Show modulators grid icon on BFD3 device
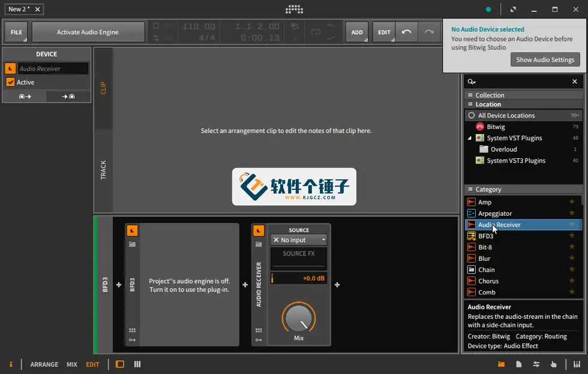 pos(132,330)
